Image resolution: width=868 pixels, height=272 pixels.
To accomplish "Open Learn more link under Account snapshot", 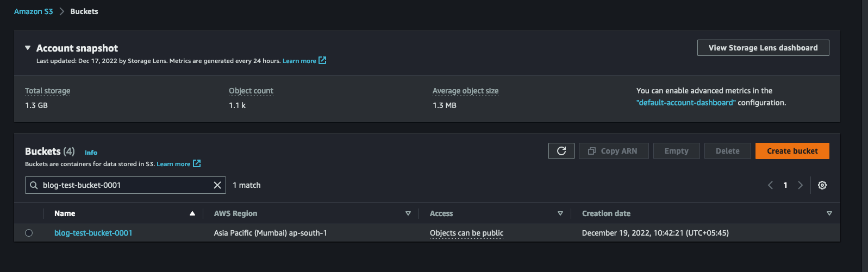I will click(x=299, y=61).
